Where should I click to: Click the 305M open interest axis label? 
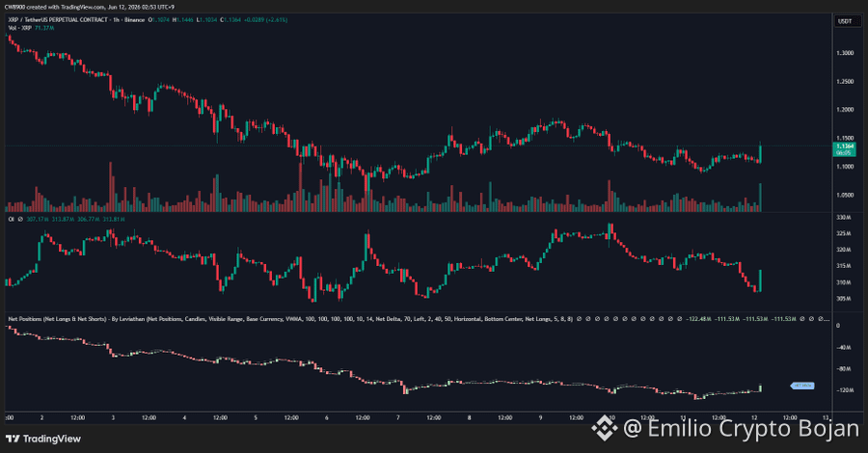(843, 299)
